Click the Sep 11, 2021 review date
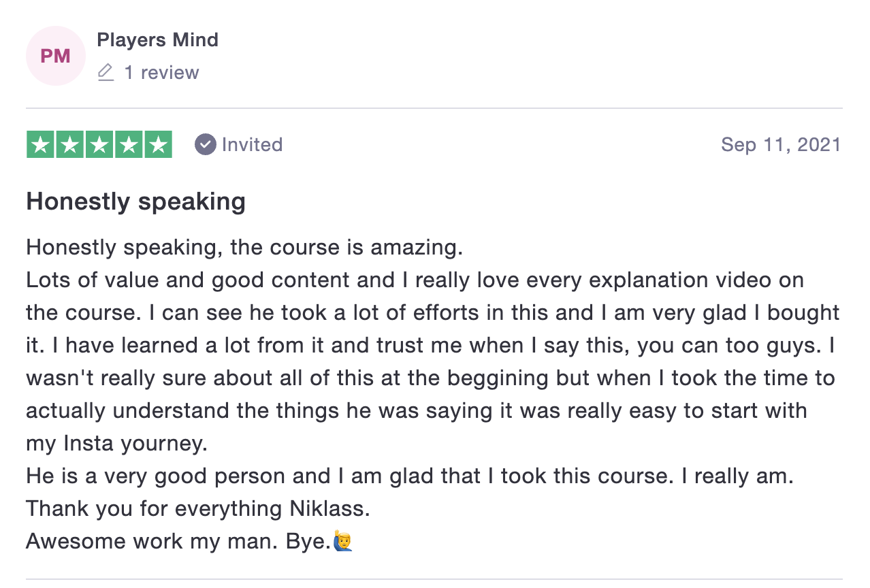 click(781, 144)
